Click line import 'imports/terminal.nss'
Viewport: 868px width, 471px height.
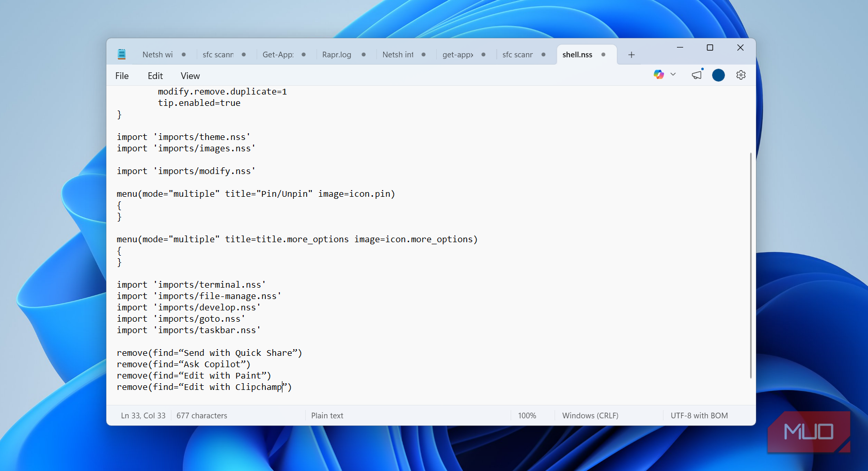[191, 285]
